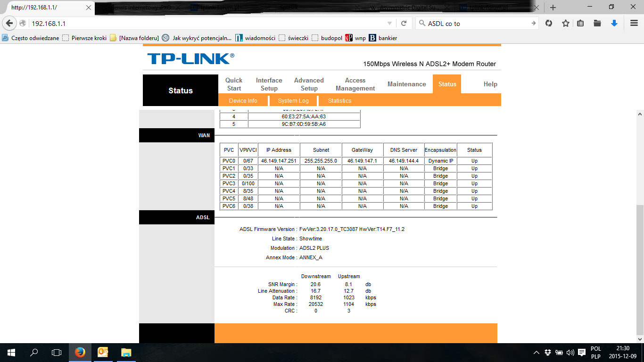Screen dimensions: 644x362
Task: Open a new tab with plus button
Action: click(553, 8)
